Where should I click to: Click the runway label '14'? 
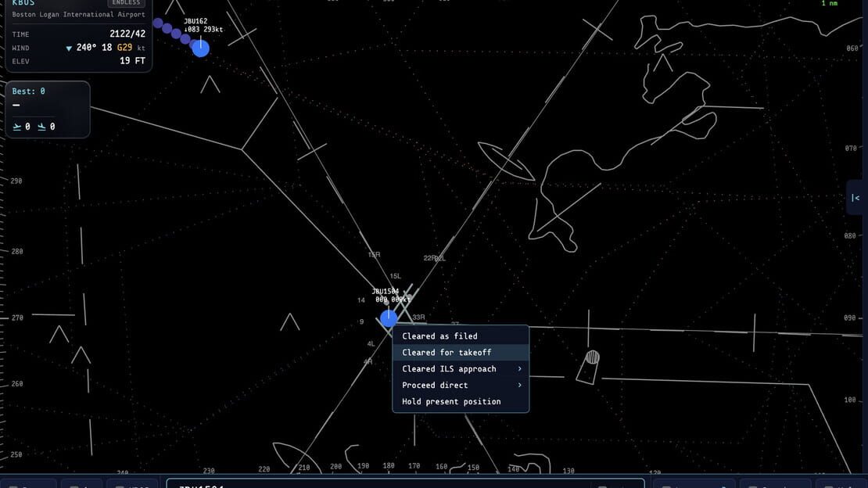(361, 300)
